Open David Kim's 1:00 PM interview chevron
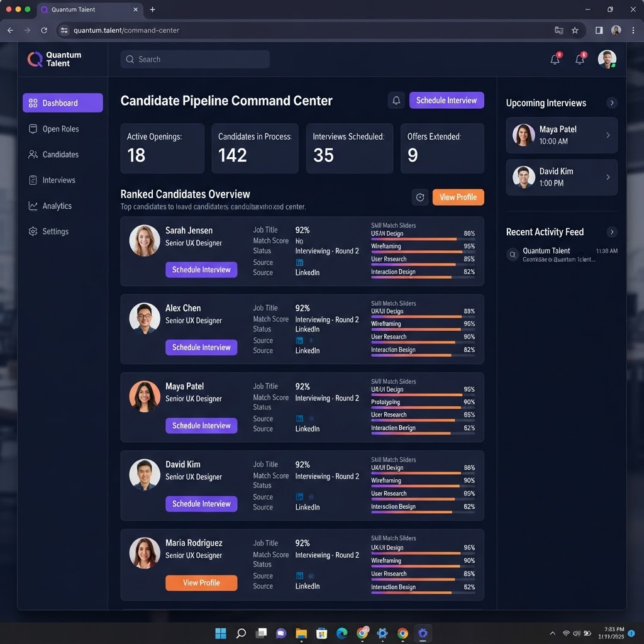The width and height of the screenshot is (644, 644). point(608,177)
